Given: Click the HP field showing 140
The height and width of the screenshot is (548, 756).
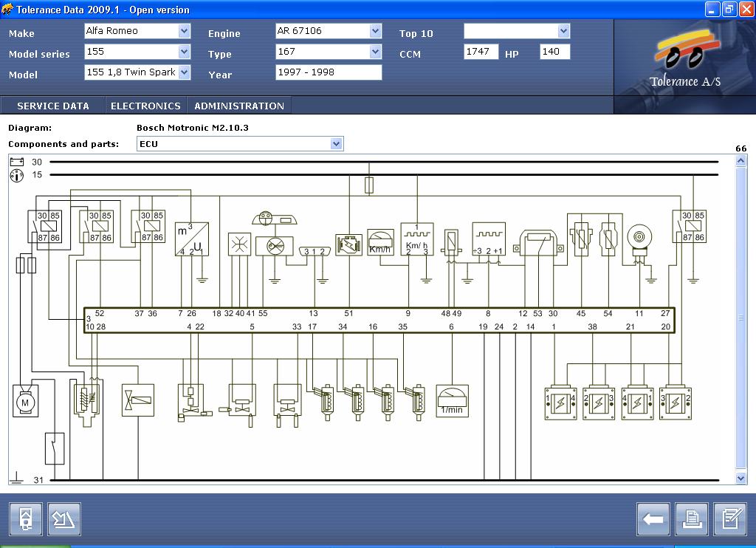Looking at the screenshot, I should [x=554, y=52].
